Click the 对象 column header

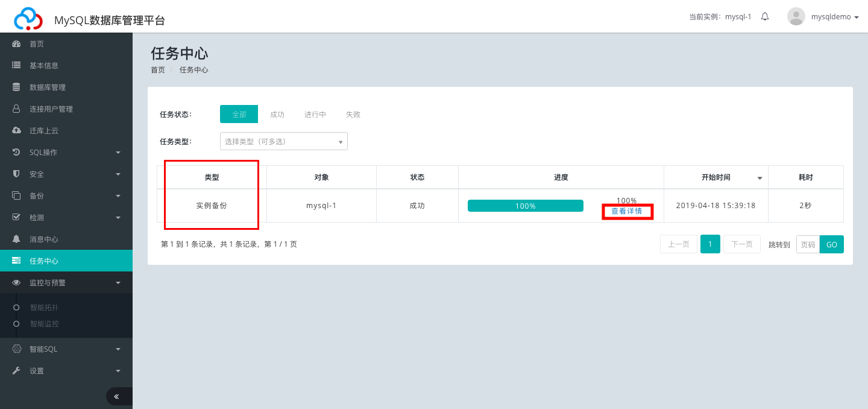point(321,177)
